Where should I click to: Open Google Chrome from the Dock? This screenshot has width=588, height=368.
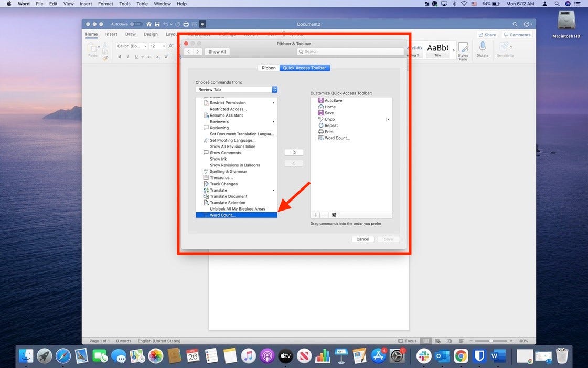click(461, 355)
